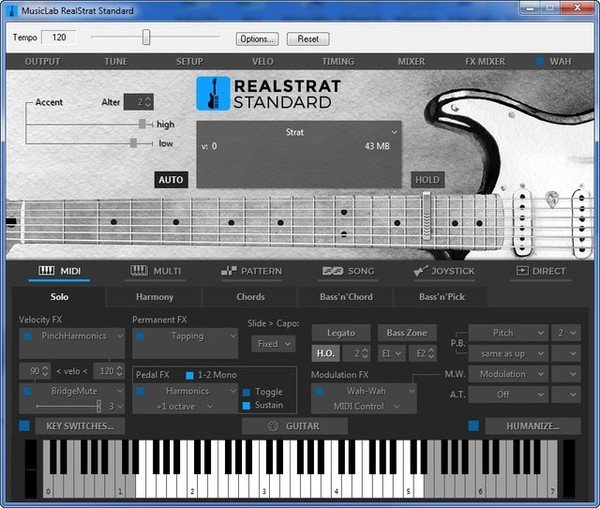Open the HUMANIZE... settings

click(x=533, y=426)
